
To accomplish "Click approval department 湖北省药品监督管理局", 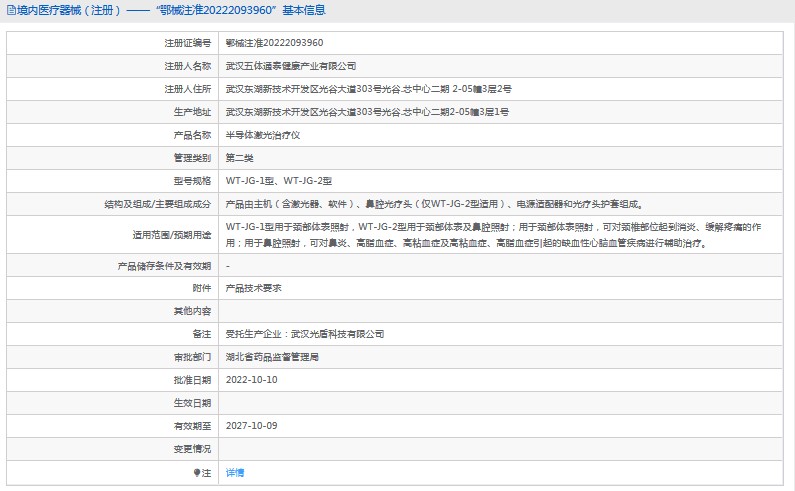I will (x=272, y=357).
